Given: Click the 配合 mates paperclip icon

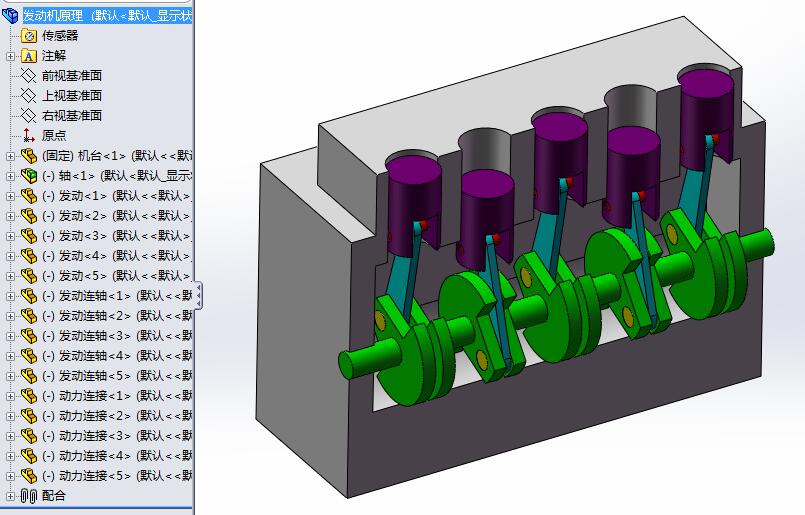Looking at the screenshot, I should click(29, 497).
